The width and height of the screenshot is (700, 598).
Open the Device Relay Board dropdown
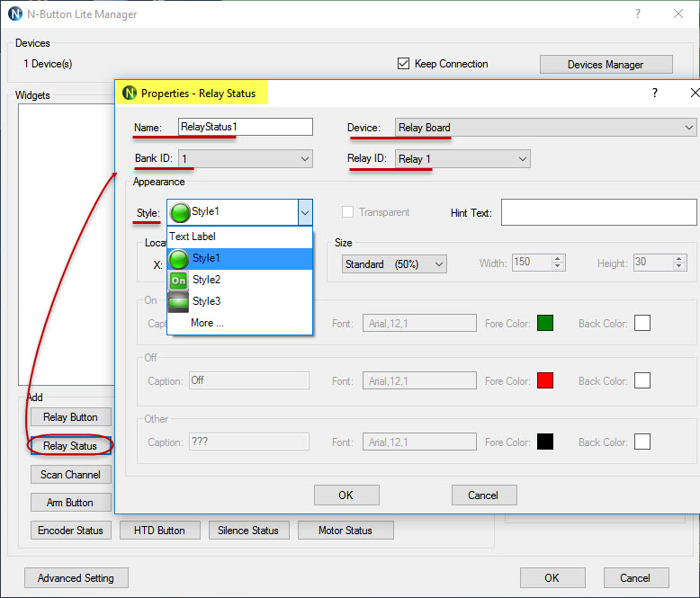(545, 128)
